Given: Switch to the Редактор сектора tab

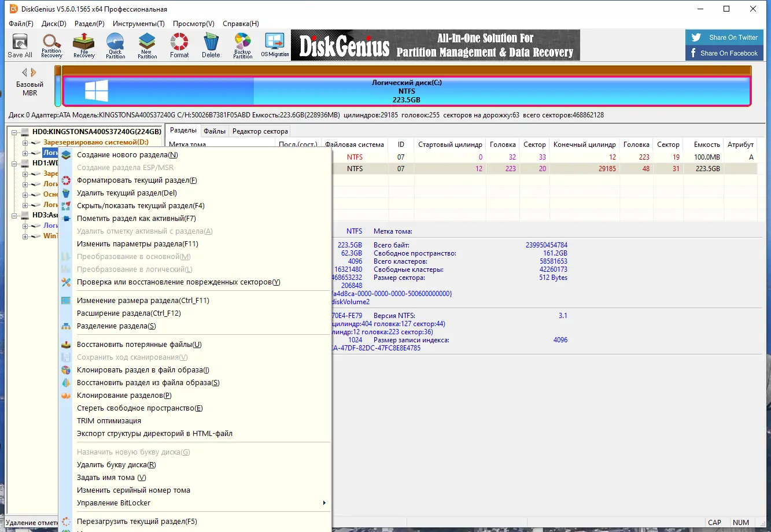Looking at the screenshot, I should (x=260, y=131).
